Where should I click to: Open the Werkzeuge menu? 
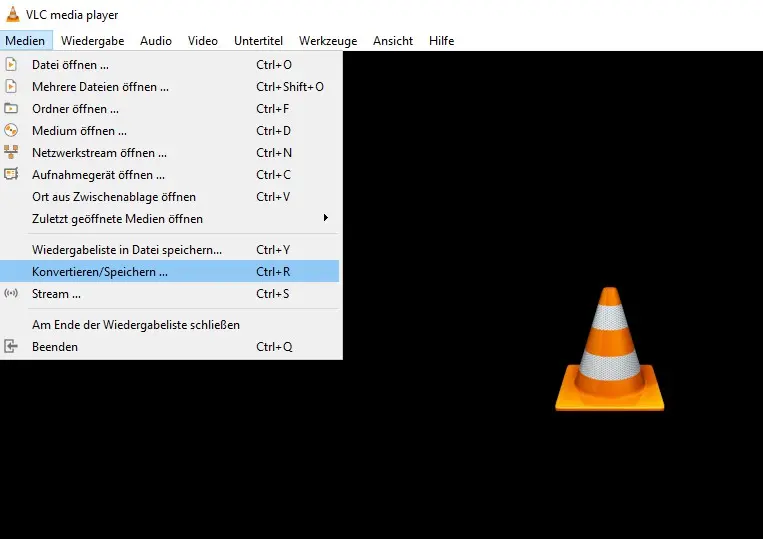tap(328, 41)
